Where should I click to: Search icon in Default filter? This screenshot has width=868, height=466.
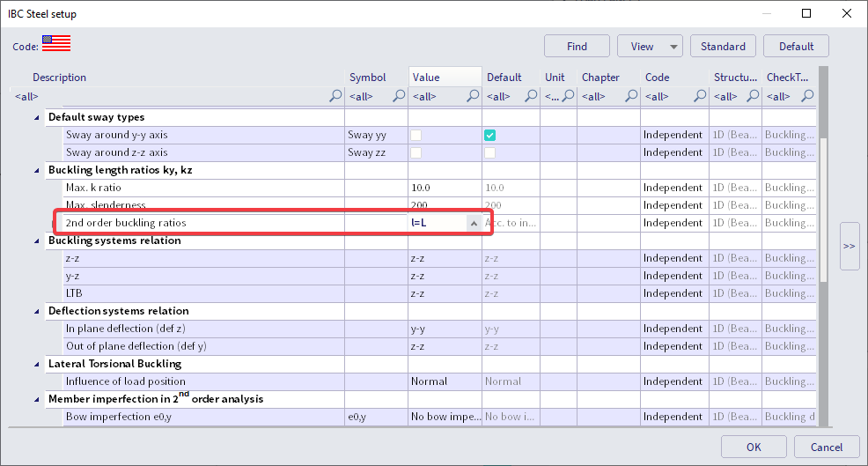(531, 96)
